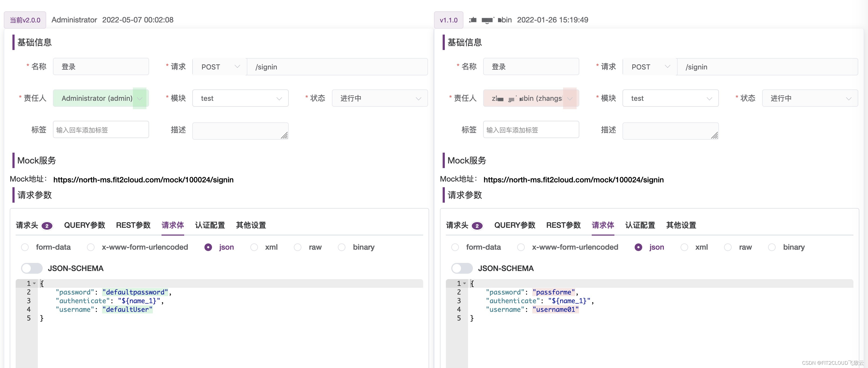Image resolution: width=868 pixels, height=368 pixels.
Task: Select json radio in left v2.0.0 panel
Action: [208, 247]
